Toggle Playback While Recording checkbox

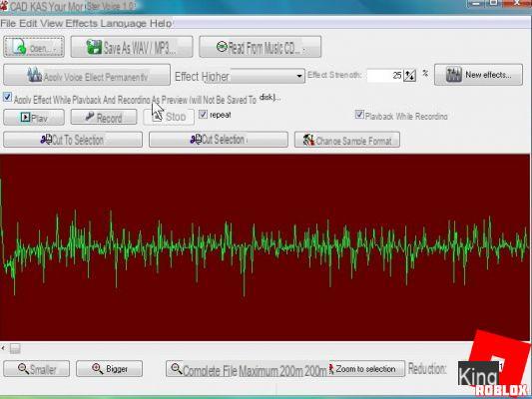pyautogui.click(x=359, y=115)
